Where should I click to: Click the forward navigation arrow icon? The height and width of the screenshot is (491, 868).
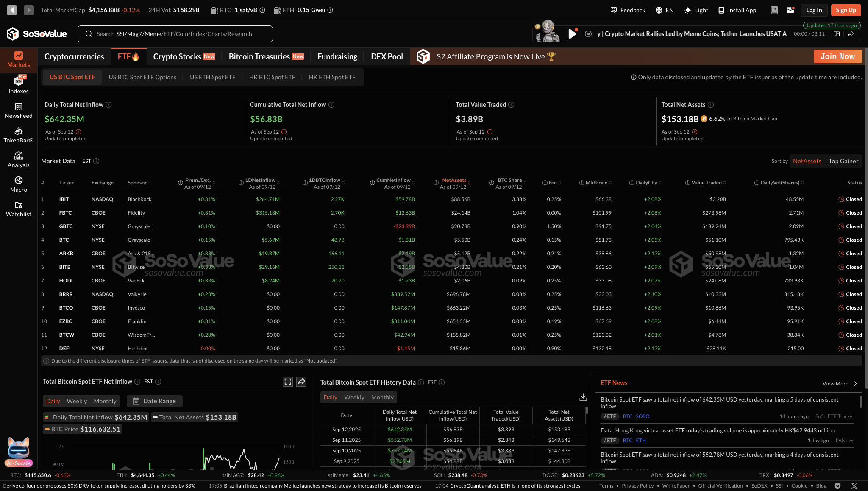(28, 10)
